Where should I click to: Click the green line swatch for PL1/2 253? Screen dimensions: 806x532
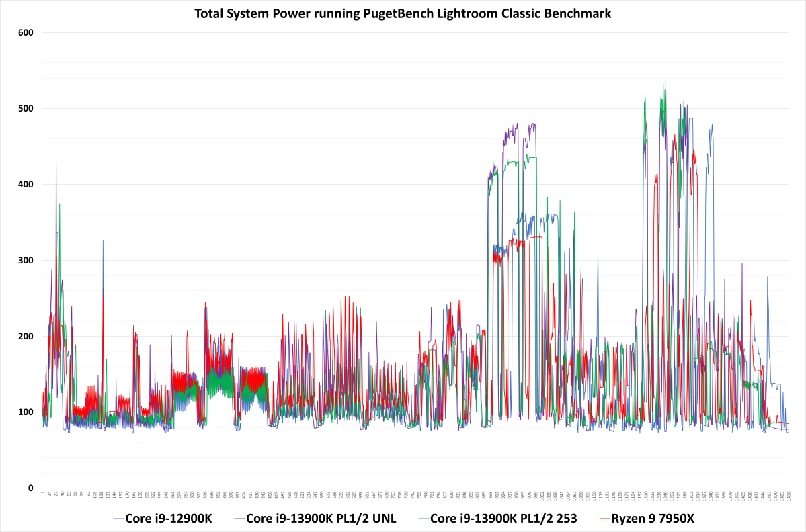[422, 519]
